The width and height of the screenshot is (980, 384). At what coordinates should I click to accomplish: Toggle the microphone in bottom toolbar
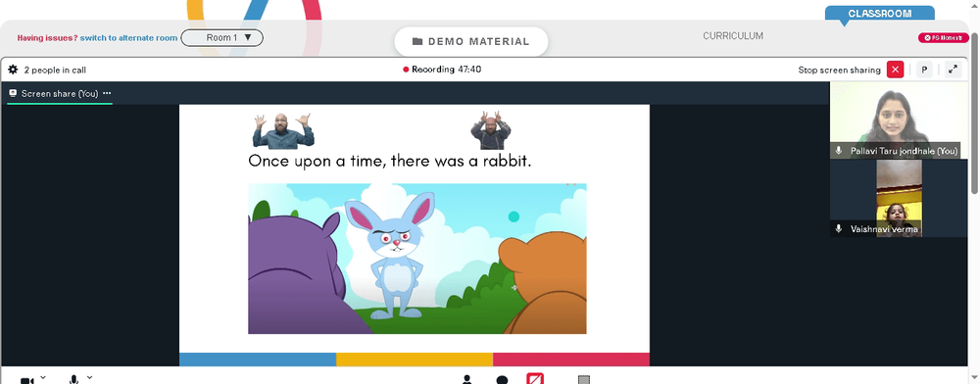(x=73, y=380)
